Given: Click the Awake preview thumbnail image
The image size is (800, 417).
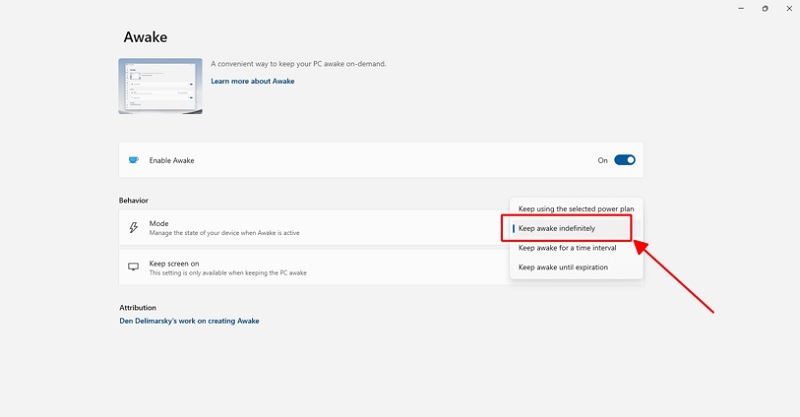Looking at the screenshot, I should 160,86.
